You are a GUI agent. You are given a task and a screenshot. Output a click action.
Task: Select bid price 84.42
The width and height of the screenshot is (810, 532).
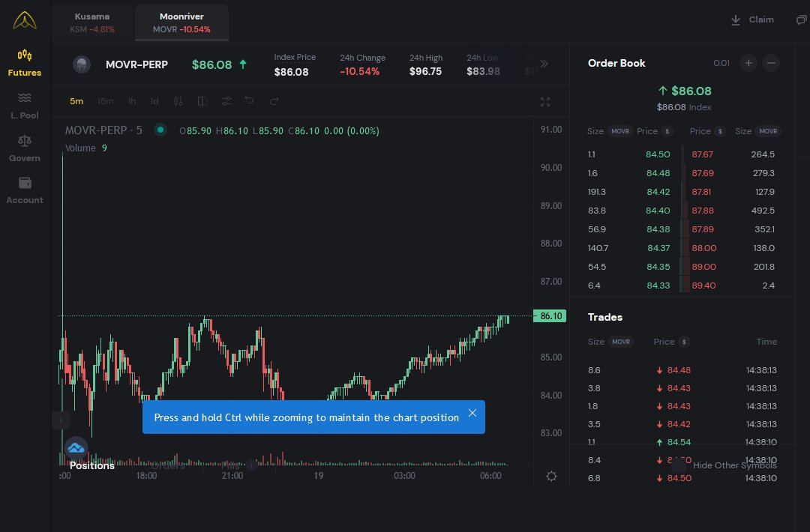click(x=658, y=192)
